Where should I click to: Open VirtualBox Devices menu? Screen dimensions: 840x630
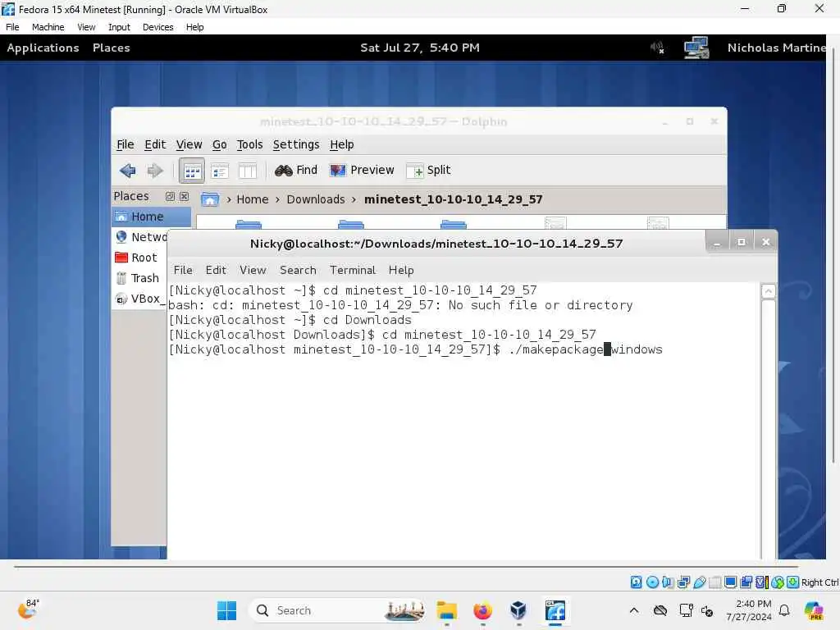(x=158, y=27)
